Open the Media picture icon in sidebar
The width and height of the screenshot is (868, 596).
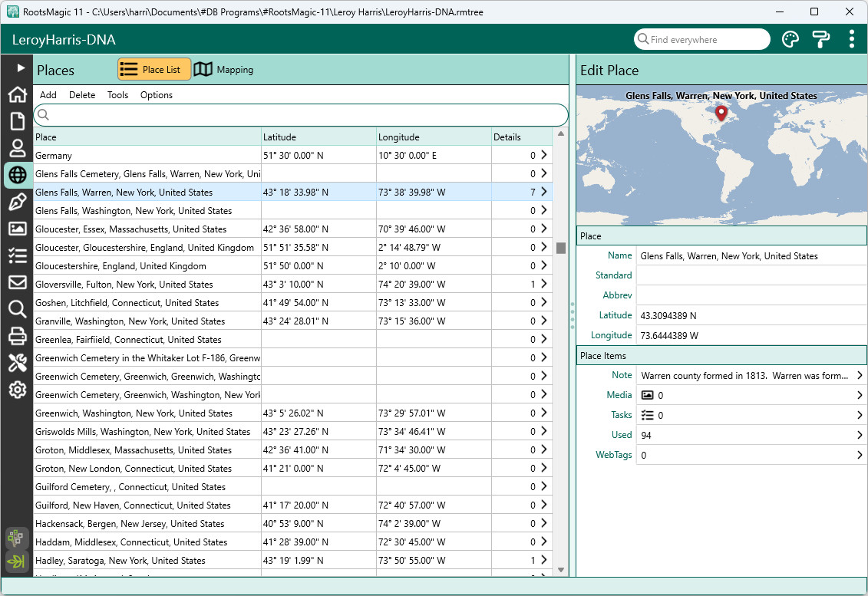point(17,229)
